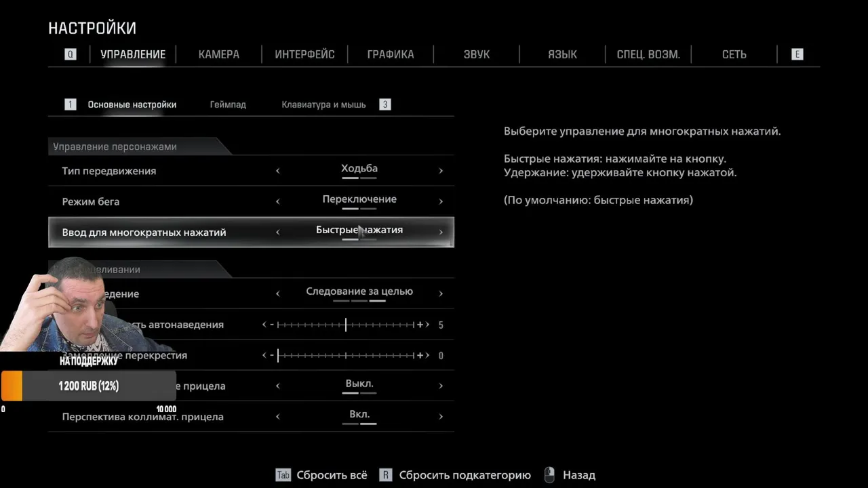This screenshot has width=868, height=488.
Task: Click the Сбросить подкатегорию button
Action: tap(456, 475)
